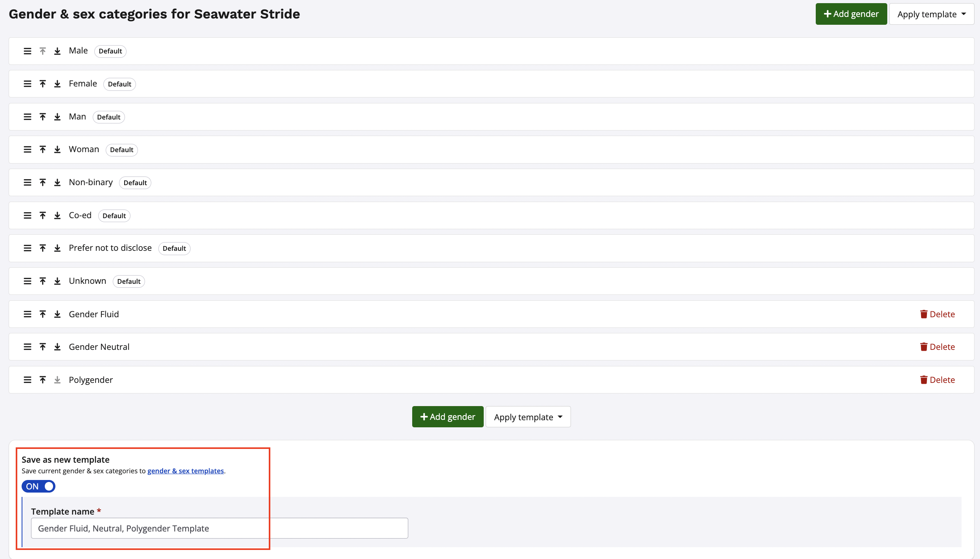Expand bottom Apply template dropdown

[x=528, y=417]
